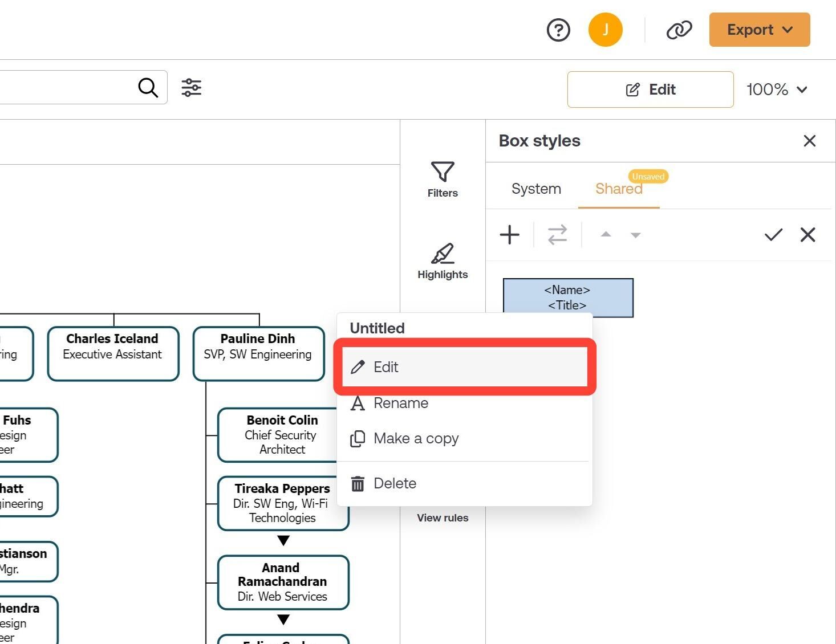Discard box style changes with the X

808,235
